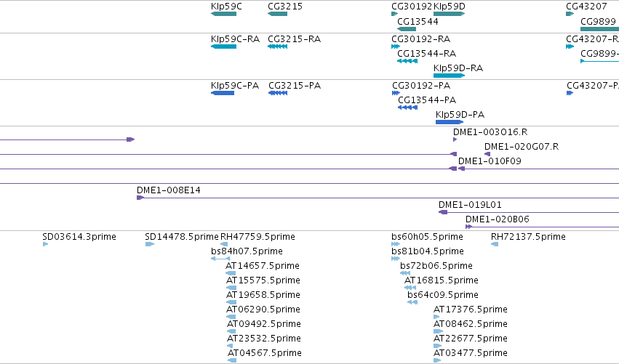Click EST AT14657.5prime
The height and width of the screenshot is (364, 619).
(x=231, y=273)
